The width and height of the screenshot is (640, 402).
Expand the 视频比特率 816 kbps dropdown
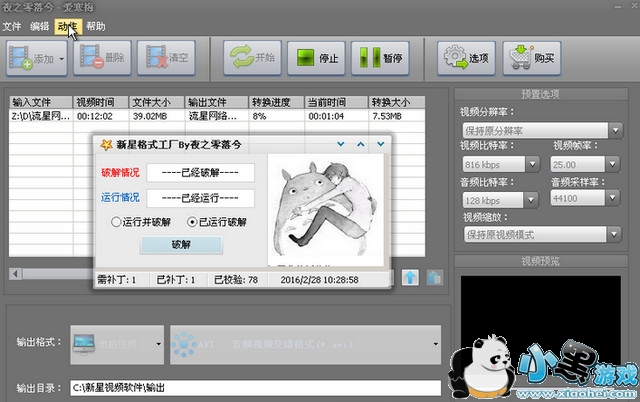click(x=532, y=164)
